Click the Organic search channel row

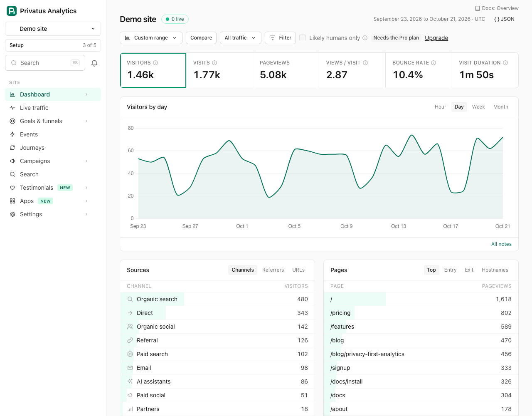pyautogui.click(x=217, y=299)
